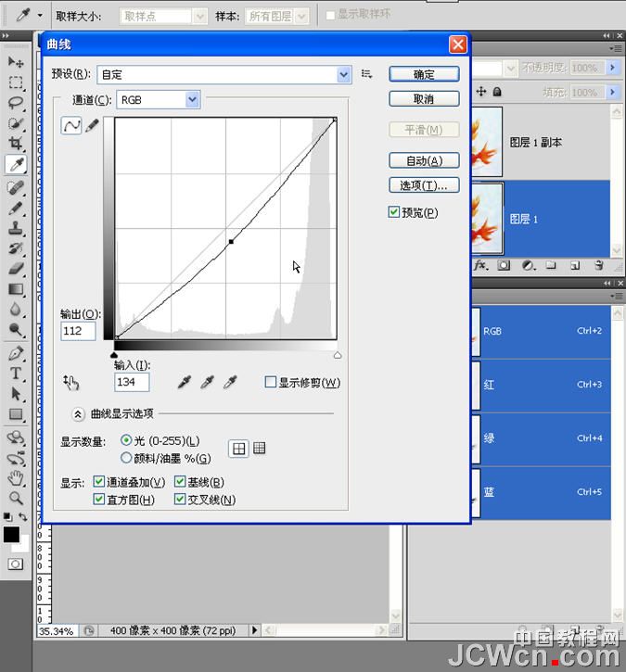Viewport: 626px width, 672px height.
Task: Select Light (0-255) radio option
Action: click(x=126, y=440)
